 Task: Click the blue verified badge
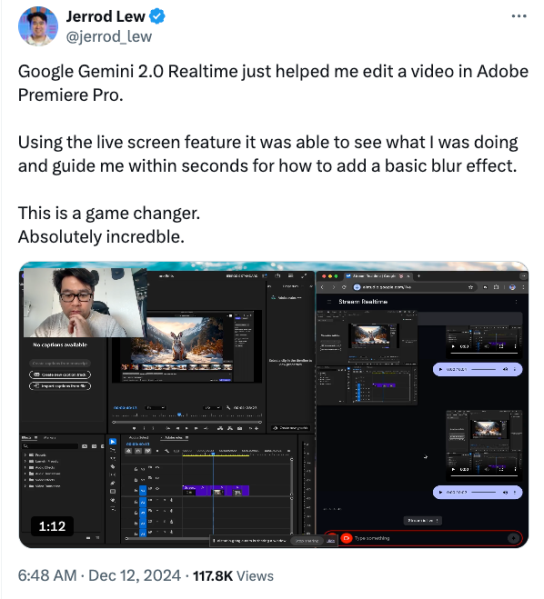point(157,16)
